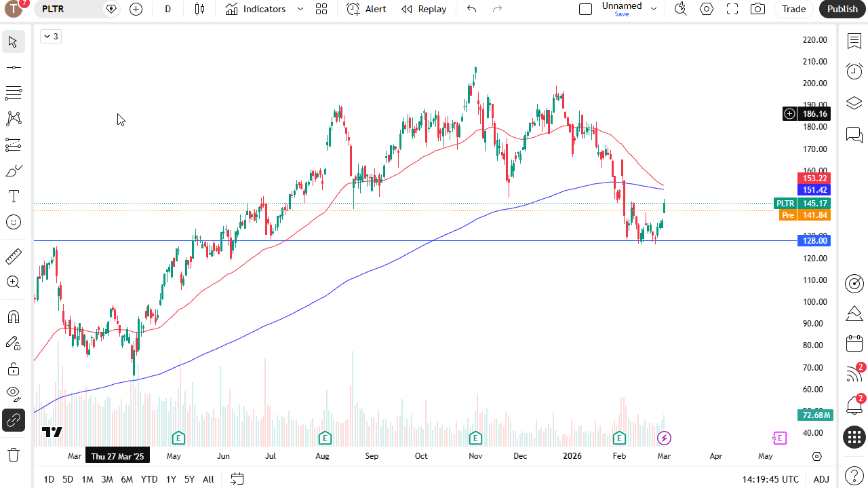Enter fullscreen mode

pyautogui.click(x=732, y=9)
